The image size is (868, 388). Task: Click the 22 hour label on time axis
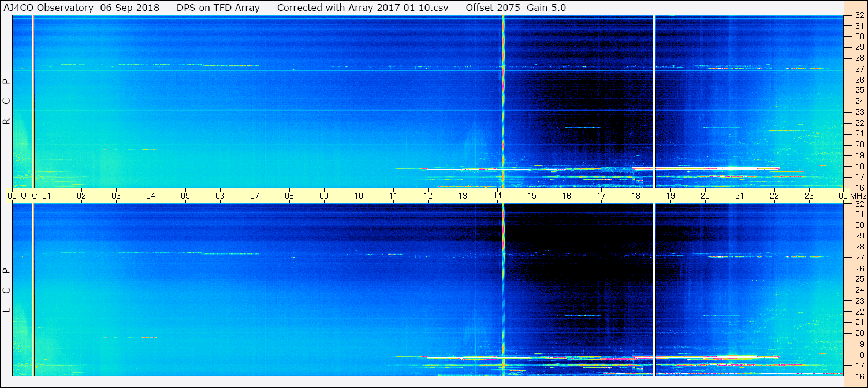(x=774, y=196)
